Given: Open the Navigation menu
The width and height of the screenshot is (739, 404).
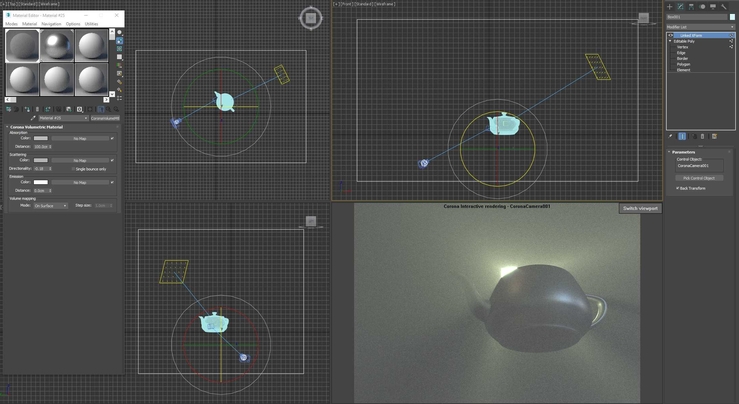Looking at the screenshot, I should click(x=51, y=24).
